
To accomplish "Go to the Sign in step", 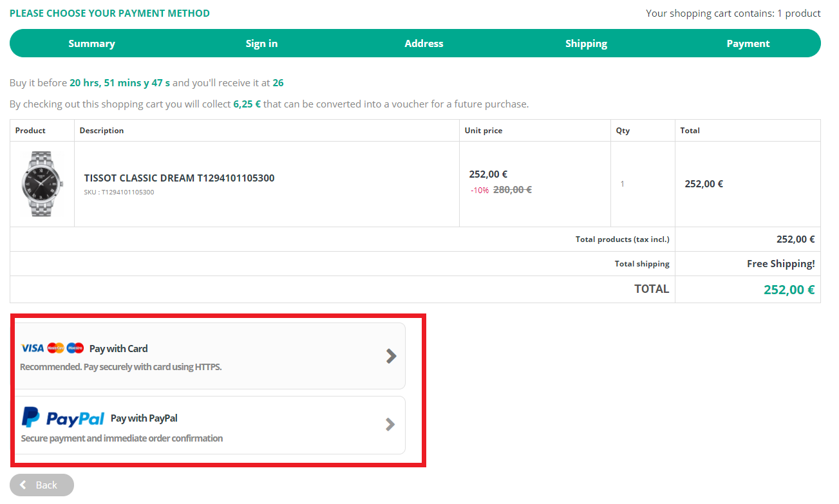I will [261, 43].
